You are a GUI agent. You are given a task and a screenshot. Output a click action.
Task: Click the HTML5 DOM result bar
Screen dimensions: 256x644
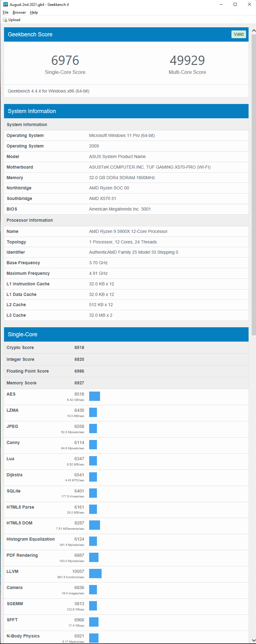click(x=94, y=525)
